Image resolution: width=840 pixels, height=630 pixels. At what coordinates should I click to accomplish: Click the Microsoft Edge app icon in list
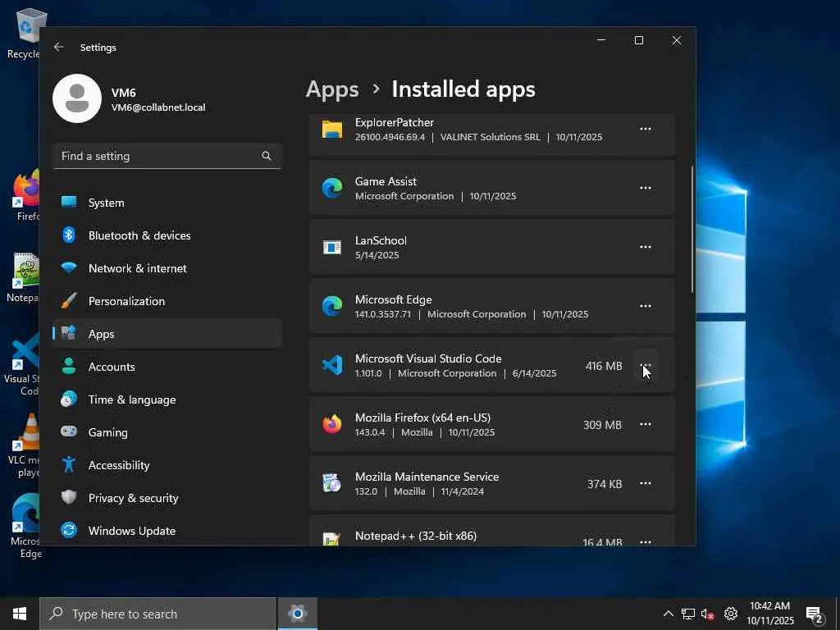[332, 306]
